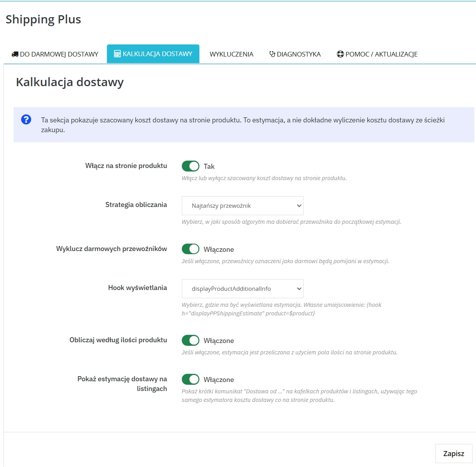The height and width of the screenshot is (467, 476).
Task: Click the informational banner about estimated shipping cost
Action: (x=238, y=124)
